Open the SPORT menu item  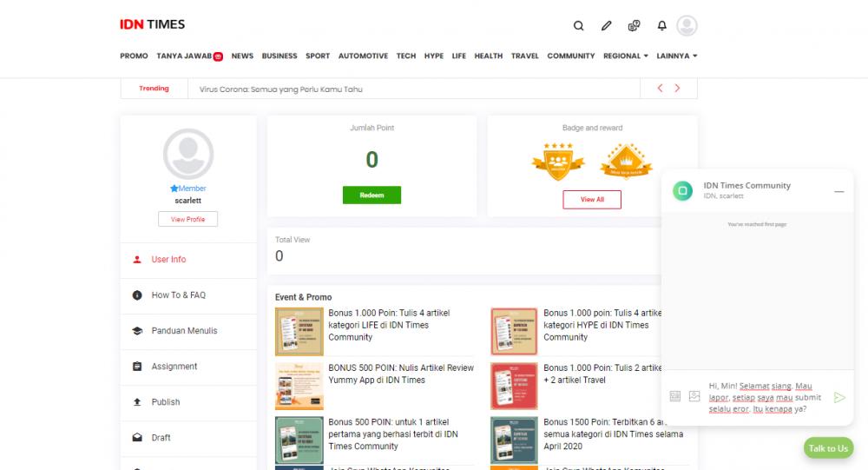click(318, 56)
